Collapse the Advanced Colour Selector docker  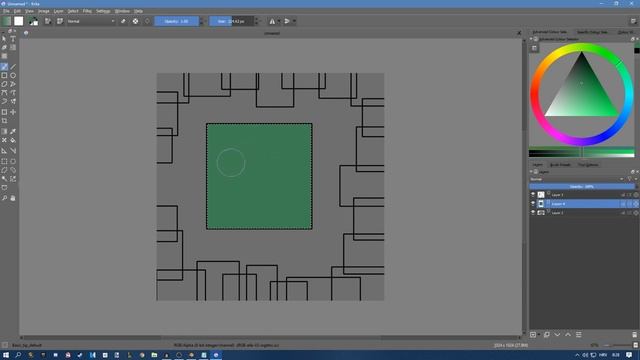[531, 39]
